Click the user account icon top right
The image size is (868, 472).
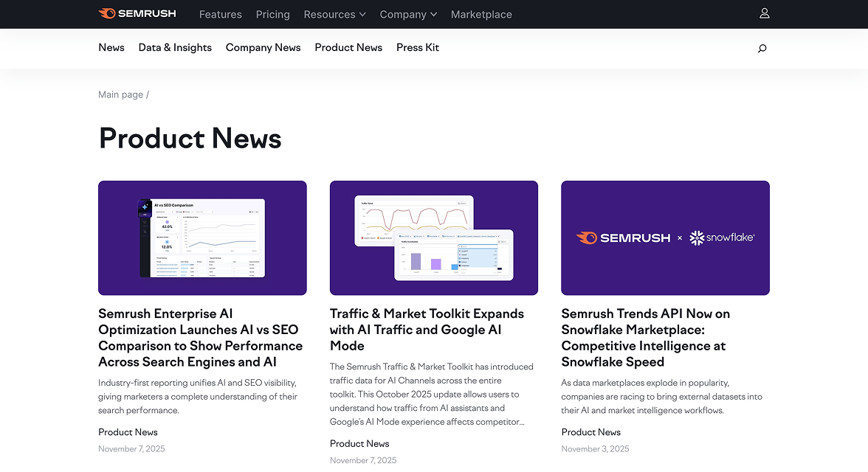click(x=764, y=13)
